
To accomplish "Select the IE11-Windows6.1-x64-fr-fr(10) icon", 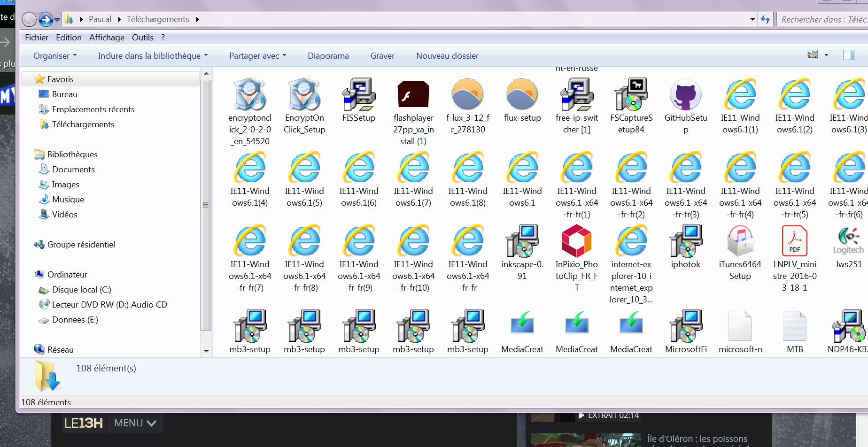I will (413, 241).
